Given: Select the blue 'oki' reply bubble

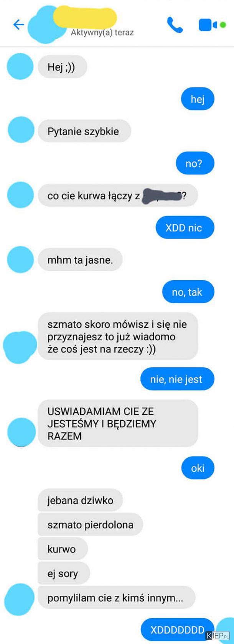Looking at the screenshot, I should 198,468.
